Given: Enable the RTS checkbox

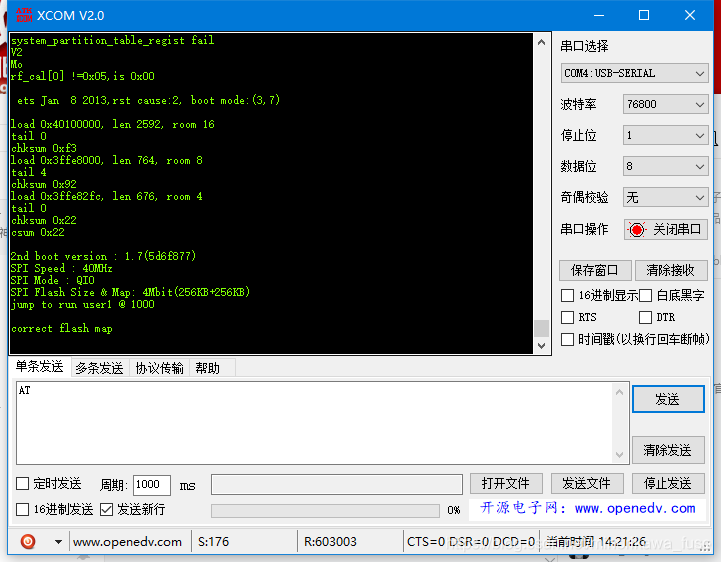Looking at the screenshot, I should (567, 317).
